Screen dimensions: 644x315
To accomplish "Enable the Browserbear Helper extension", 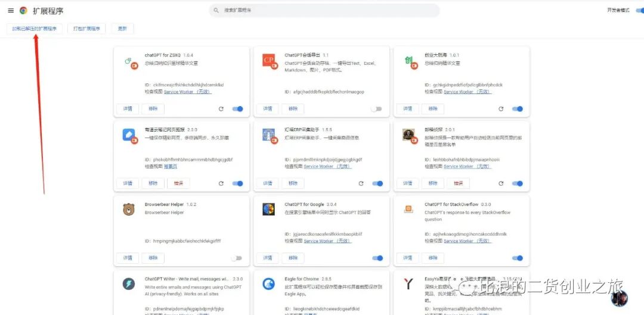I will (236, 258).
